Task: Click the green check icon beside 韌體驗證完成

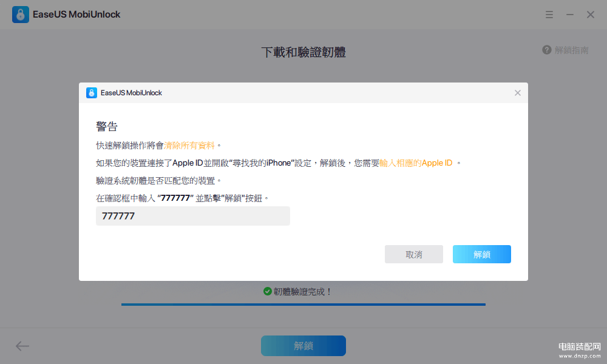Action: click(267, 291)
